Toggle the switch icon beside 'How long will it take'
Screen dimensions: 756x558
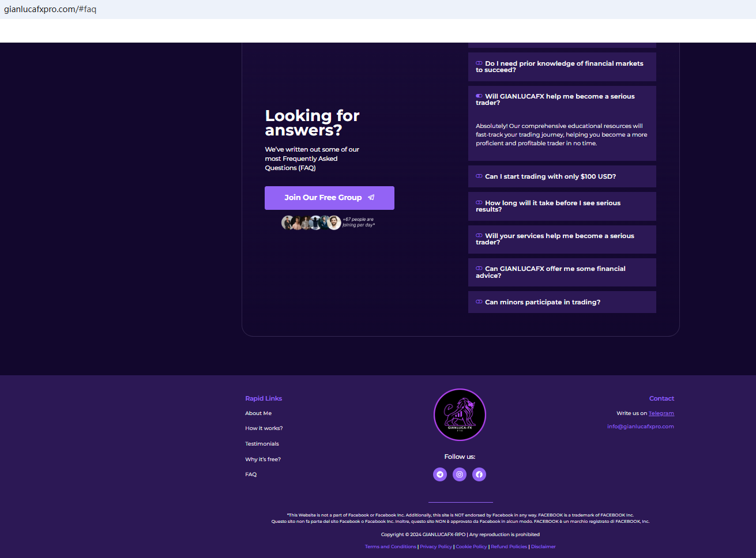pos(479,203)
